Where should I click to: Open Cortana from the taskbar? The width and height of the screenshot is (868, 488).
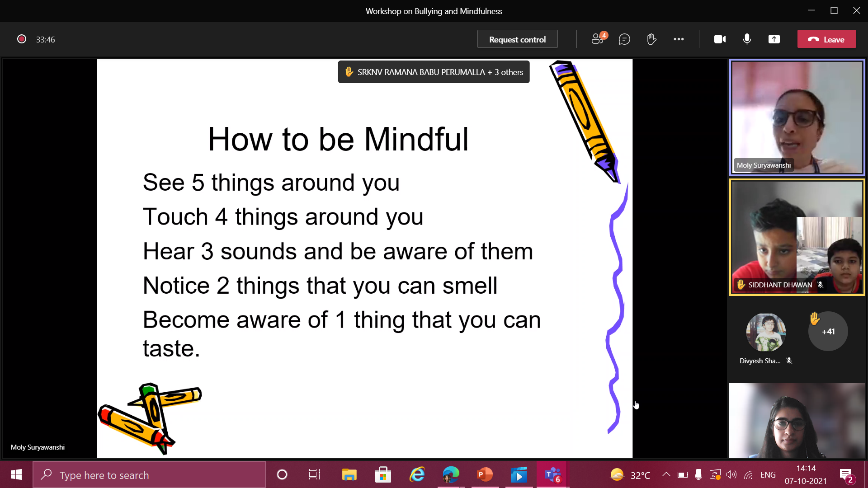(x=282, y=474)
